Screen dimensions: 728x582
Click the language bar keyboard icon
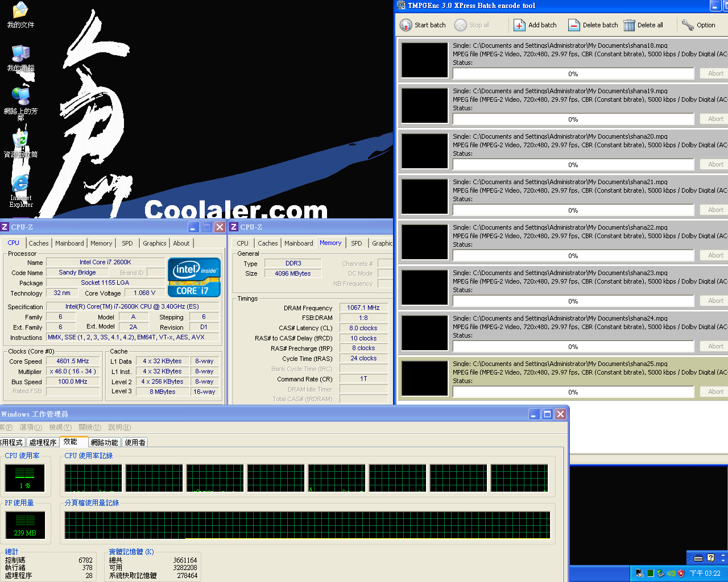(x=698, y=558)
